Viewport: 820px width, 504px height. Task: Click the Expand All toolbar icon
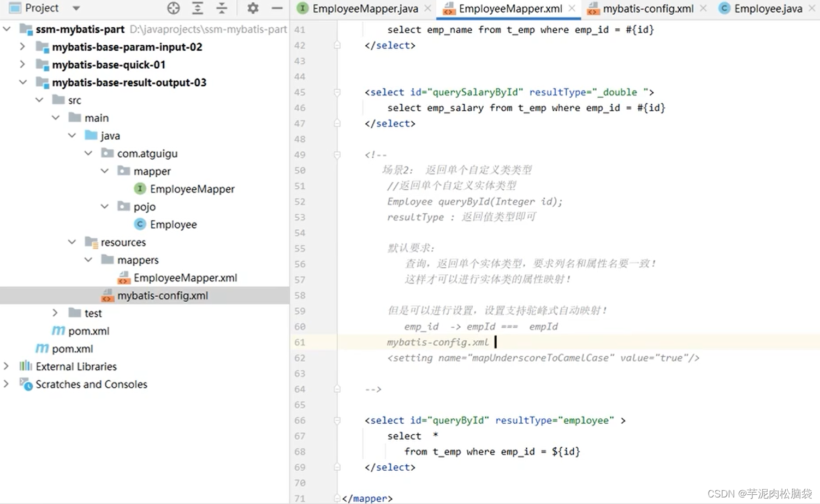(198, 8)
